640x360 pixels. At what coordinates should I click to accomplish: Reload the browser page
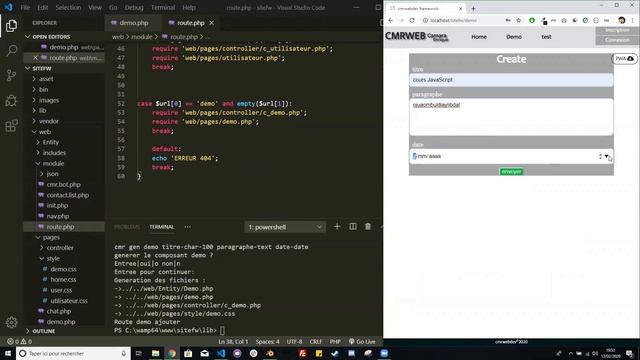click(412, 20)
